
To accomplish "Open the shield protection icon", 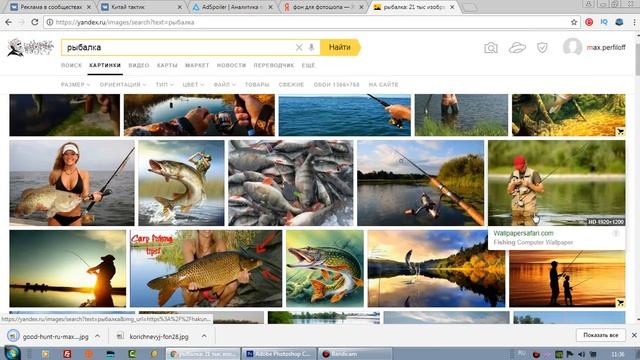I will [542, 48].
